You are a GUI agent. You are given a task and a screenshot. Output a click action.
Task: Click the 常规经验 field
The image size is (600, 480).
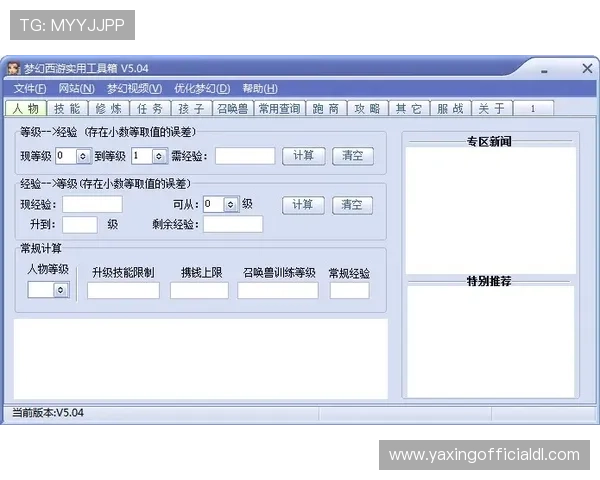(350, 291)
